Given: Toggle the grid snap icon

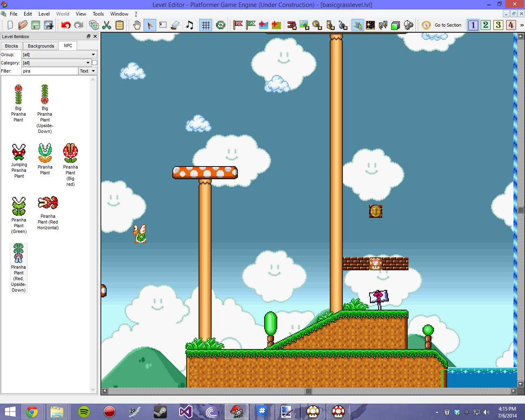Looking at the screenshot, I should (x=205, y=25).
